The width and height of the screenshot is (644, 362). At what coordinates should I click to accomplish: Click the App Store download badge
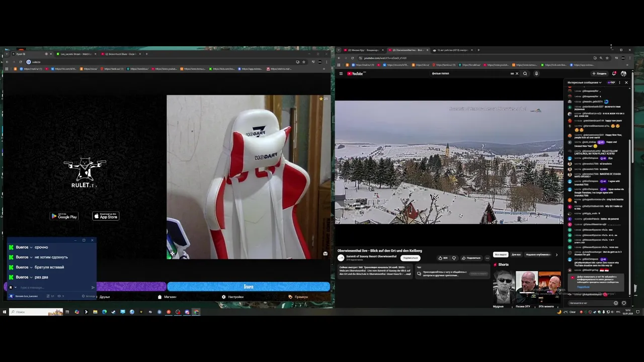pyautogui.click(x=106, y=216)
